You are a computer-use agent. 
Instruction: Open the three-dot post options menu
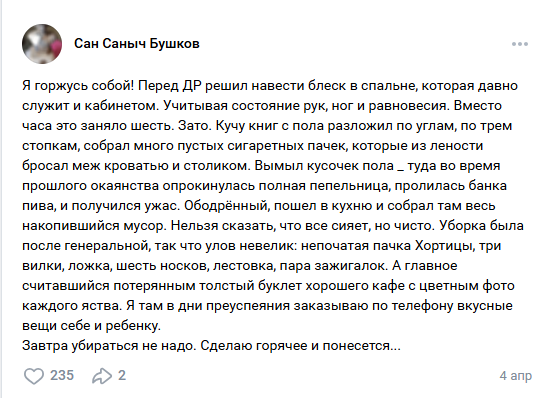click(x=520, y=44)
